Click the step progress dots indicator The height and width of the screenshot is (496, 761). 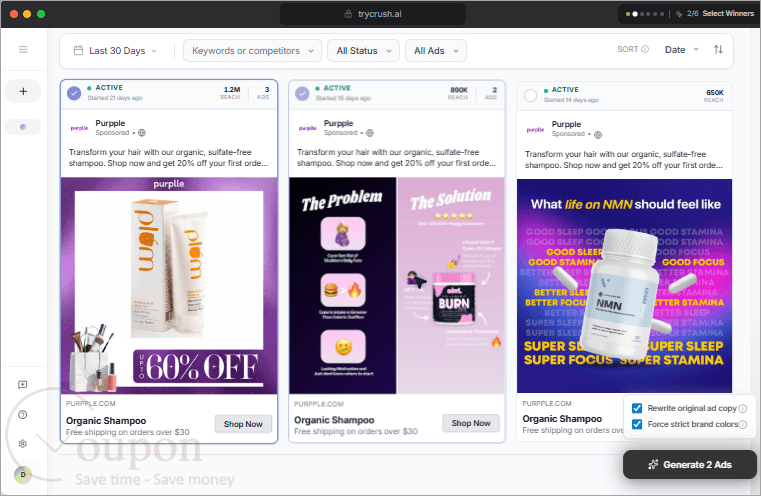click(645, 14)
